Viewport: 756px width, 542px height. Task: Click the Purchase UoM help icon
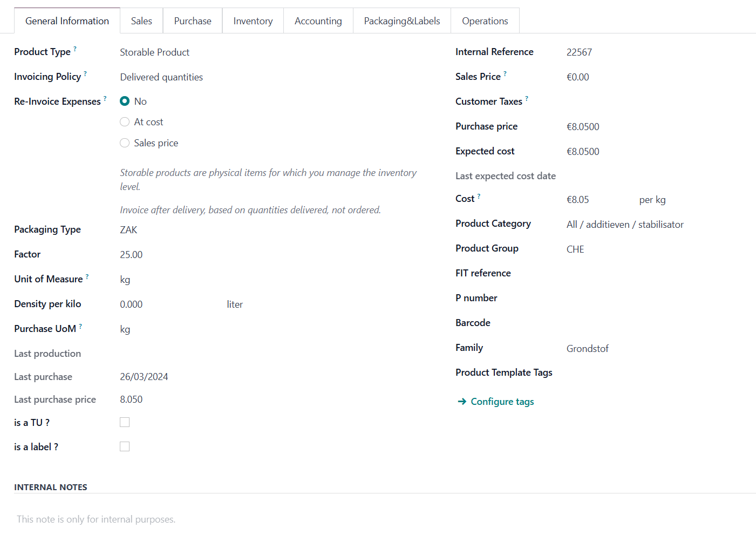tap(80, 326)
